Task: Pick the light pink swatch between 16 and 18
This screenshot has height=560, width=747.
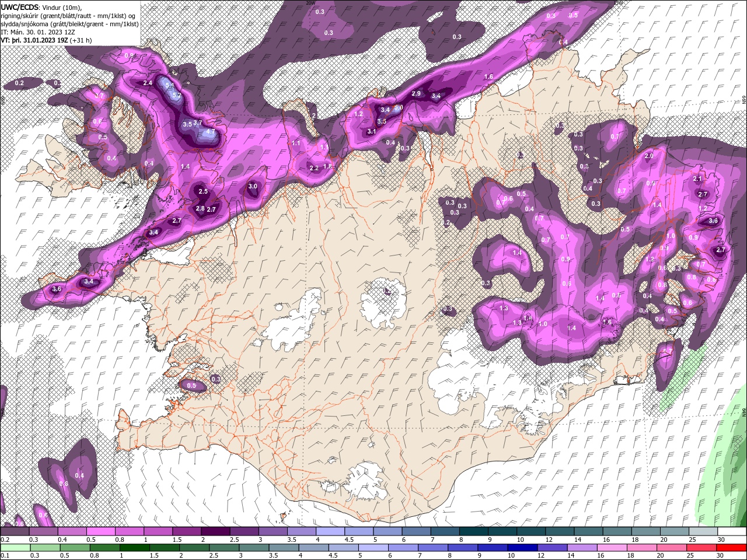Action: 612,548
